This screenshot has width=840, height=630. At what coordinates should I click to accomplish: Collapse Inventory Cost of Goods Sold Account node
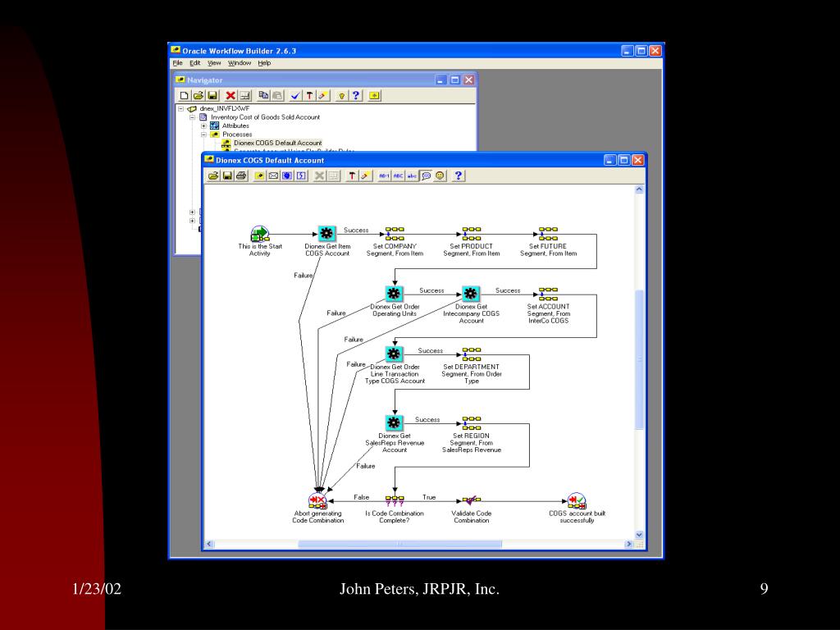point(192,116)
